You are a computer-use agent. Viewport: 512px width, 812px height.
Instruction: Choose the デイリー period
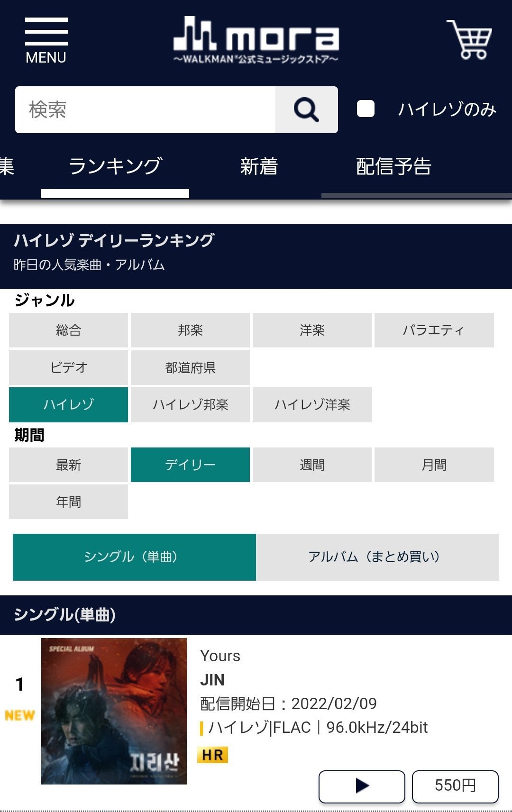click(190, 465)
